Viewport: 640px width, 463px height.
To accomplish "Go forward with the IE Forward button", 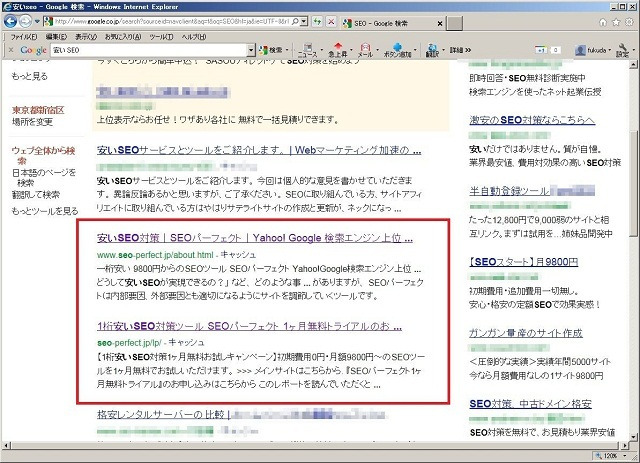I will [x=25, y=22].
